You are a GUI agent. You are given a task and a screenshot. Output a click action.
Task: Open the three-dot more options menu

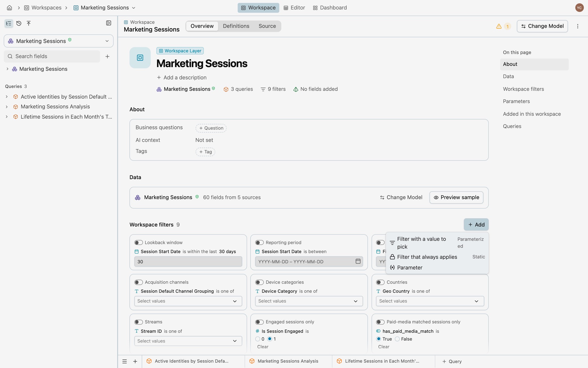coord(578,26)
